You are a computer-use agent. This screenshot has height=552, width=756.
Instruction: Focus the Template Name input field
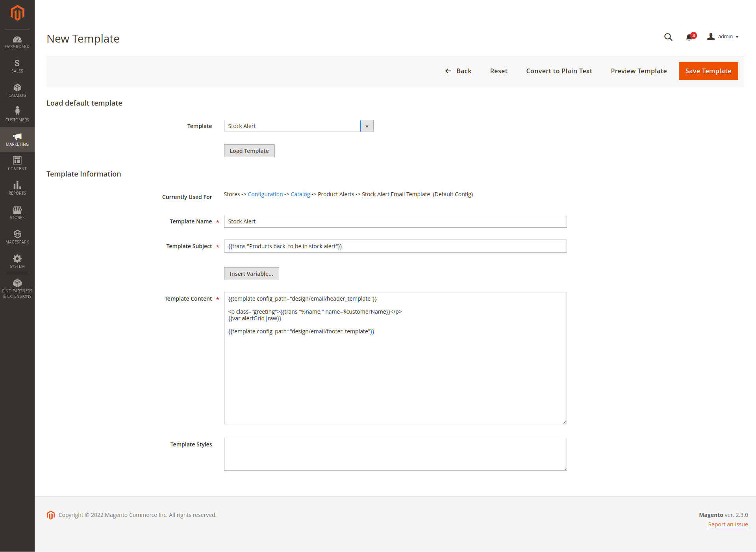pos(395,221)
